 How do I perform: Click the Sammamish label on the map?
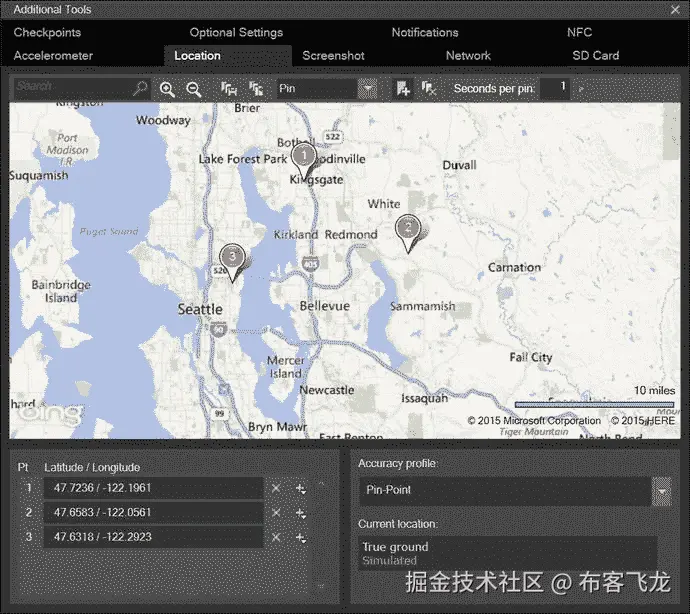coord(422,306)
